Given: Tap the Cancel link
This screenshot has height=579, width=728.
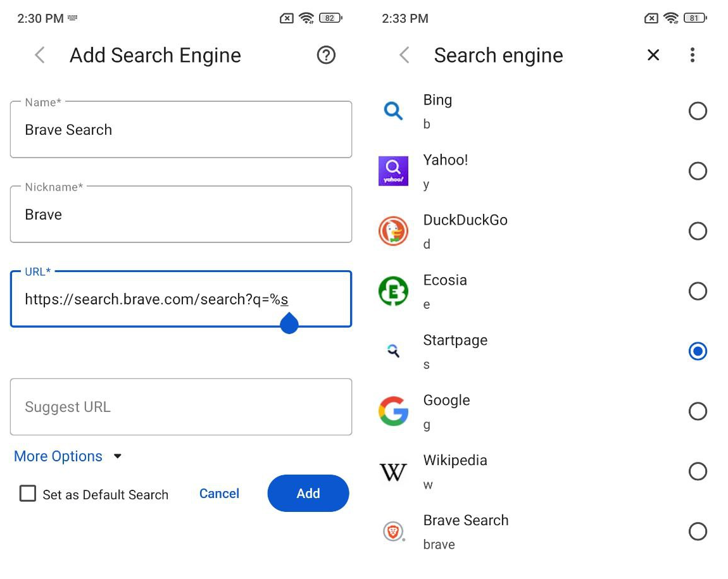Looking at the screenshot, I should (x=219, y=494).
